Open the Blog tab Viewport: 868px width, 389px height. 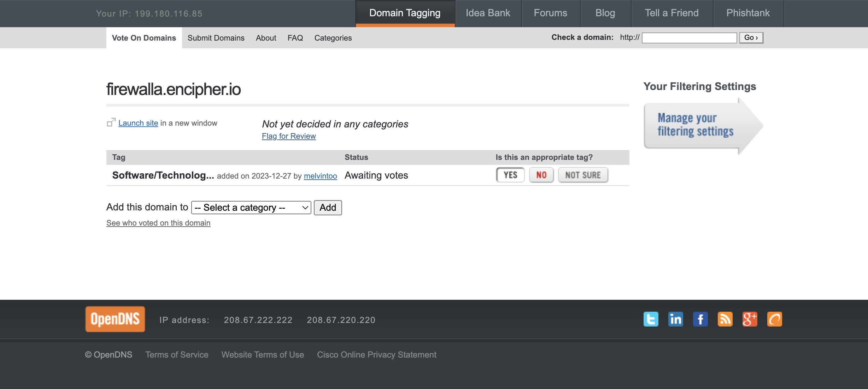tap(605, 13)
